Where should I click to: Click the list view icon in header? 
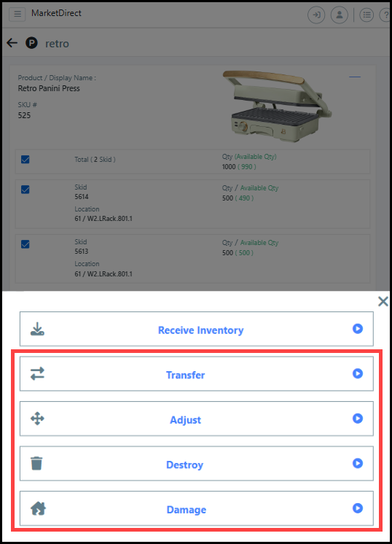366,15
